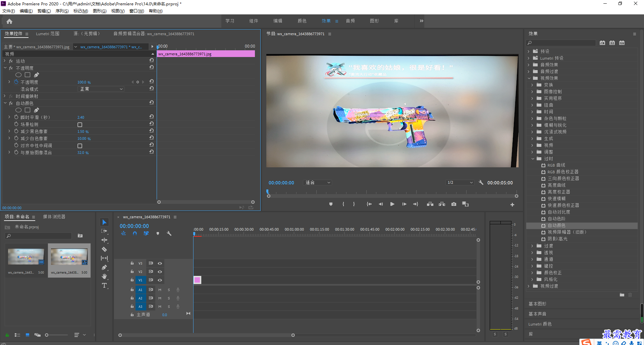Toggle lock on track V1
This screenshot has width=644, height=345.
132,280
